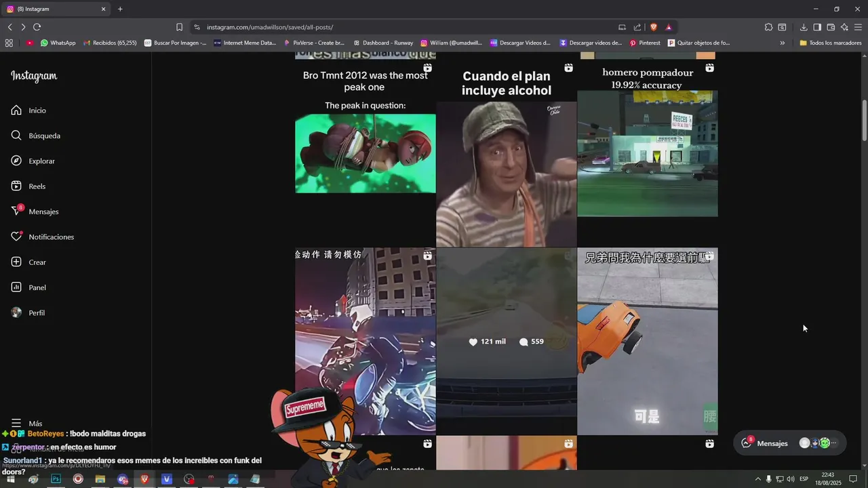Open Todos los marcadores folder
The width and height of the screenshot is (868, 488).
pos(831,43)
